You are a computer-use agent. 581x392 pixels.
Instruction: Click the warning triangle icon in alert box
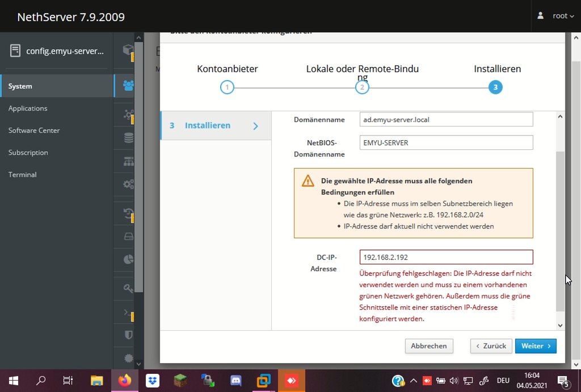(308, 181)
